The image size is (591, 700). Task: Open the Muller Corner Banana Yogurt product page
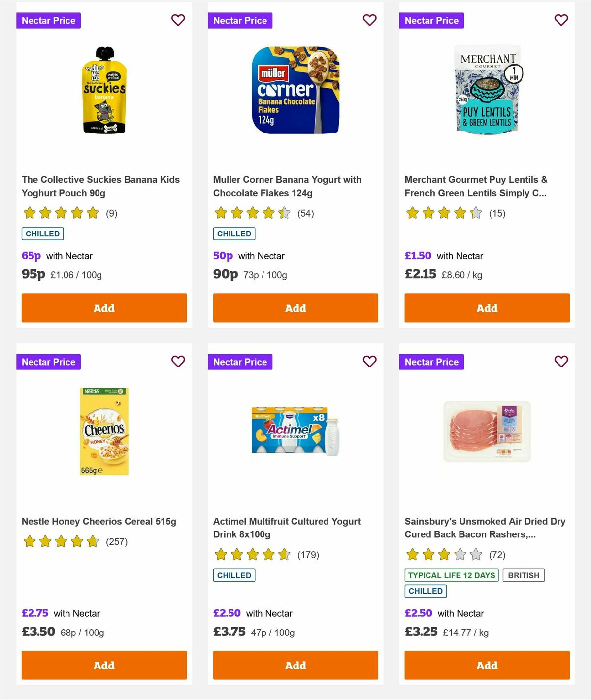point(287,186)
